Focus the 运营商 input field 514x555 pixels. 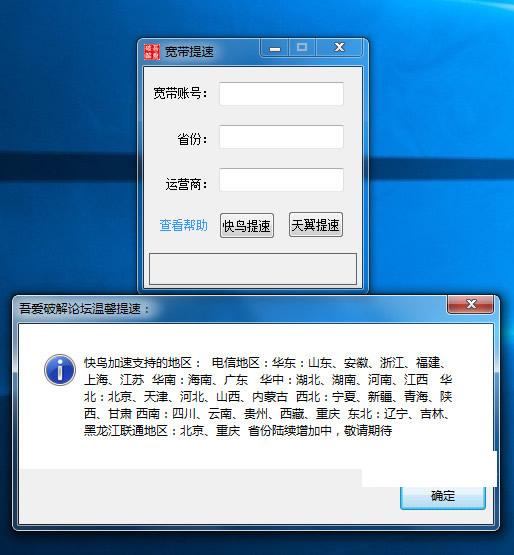pyautogui.click(x=281, y=180)
